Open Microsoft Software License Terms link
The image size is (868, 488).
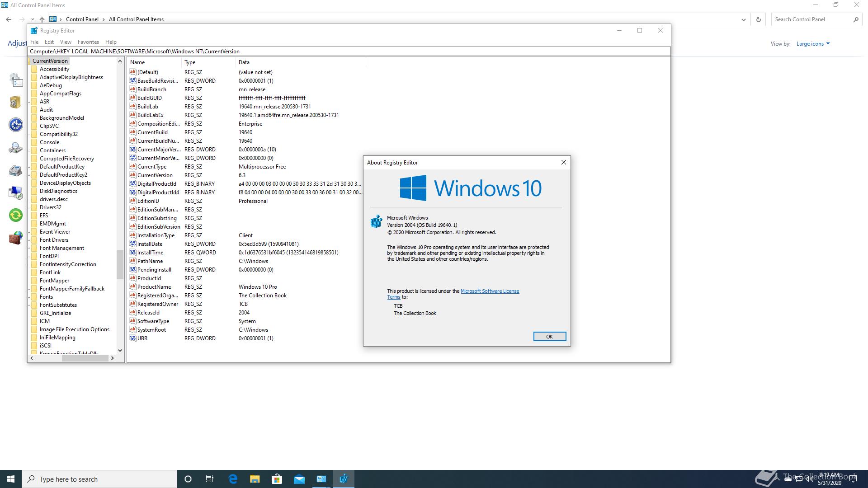(x=490, y=291)
